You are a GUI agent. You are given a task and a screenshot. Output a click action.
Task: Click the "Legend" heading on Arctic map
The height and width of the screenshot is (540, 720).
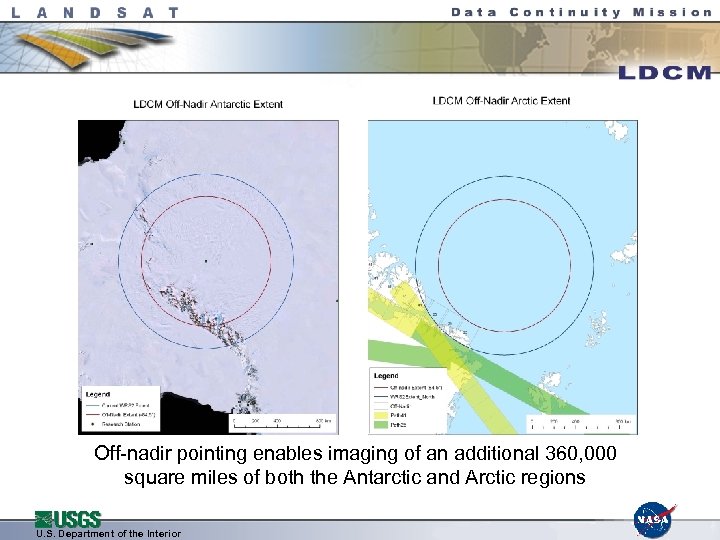click(386, 376)
